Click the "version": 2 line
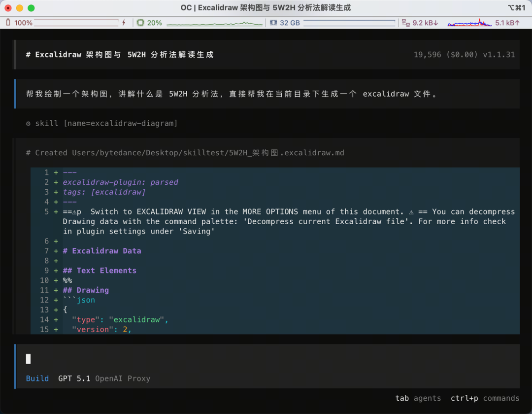The height and width of the screenshot is (414, 532). pyautogui.click(x=102, y=330)
